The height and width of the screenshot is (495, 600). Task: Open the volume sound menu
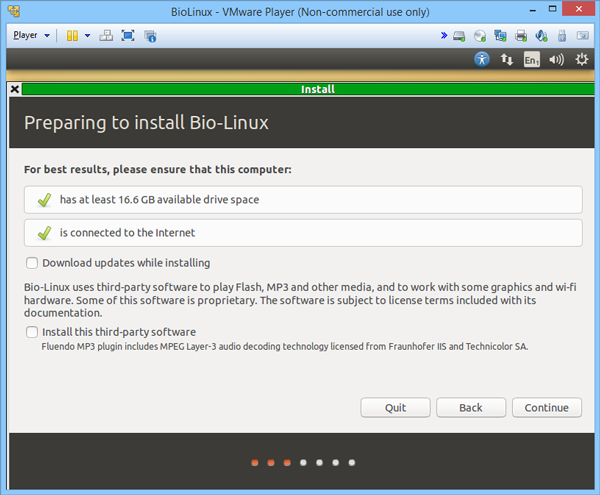(x=557, y=59)
